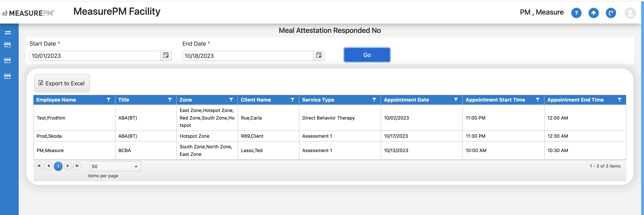Open Service Type column filter

pyautogui.click(x=374, y=100)
